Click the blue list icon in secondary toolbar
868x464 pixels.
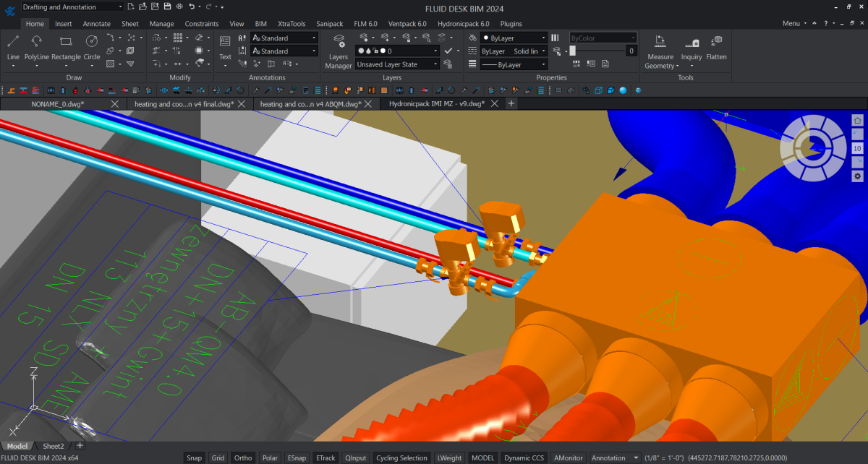pos(318,90)
